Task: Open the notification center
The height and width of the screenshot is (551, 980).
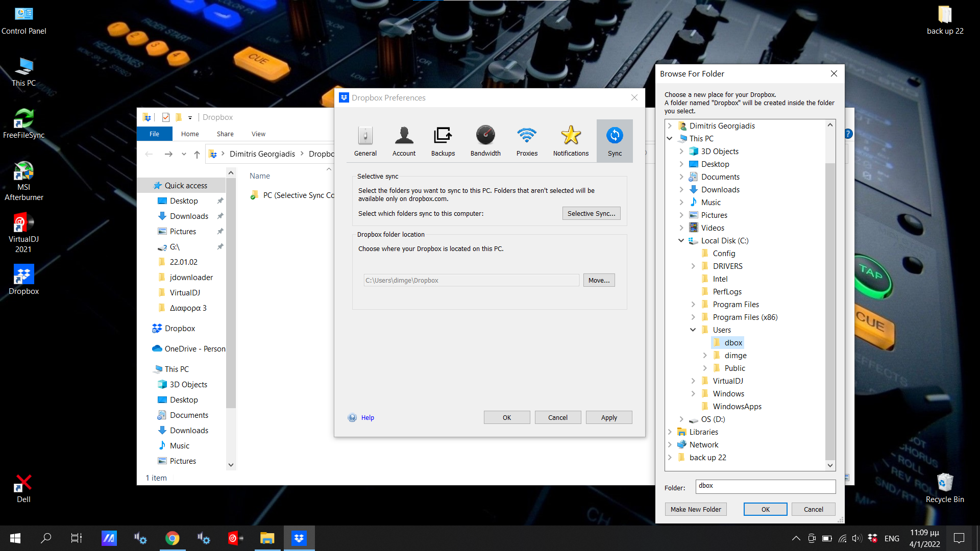Action: pyautogui.click(x=959, y=538)
